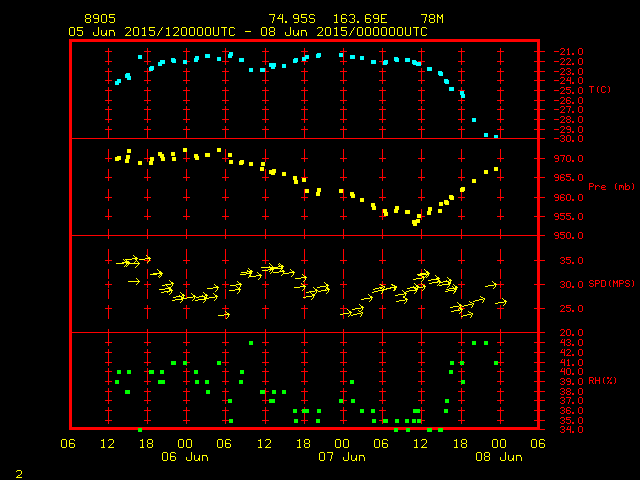This screenshot has height=480, width=640.
Task: Click the 965.0 pressure tick value
Action: click(569, 178)
